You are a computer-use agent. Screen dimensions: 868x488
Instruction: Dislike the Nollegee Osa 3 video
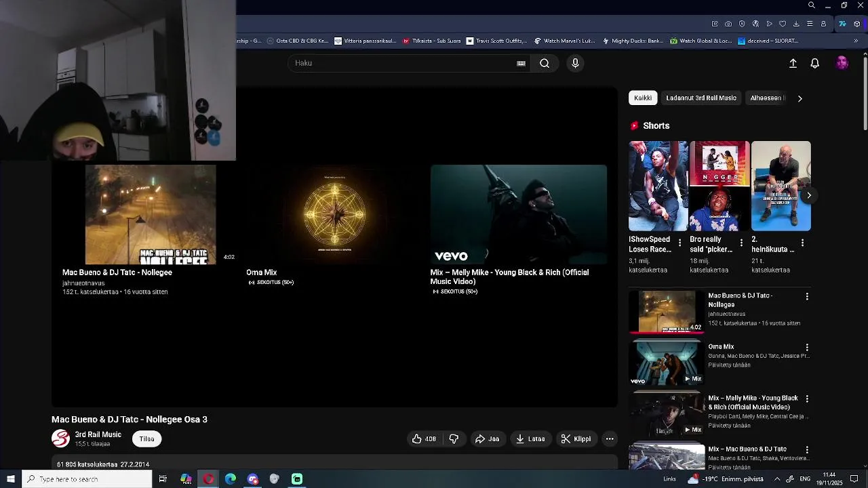point(454,439)
